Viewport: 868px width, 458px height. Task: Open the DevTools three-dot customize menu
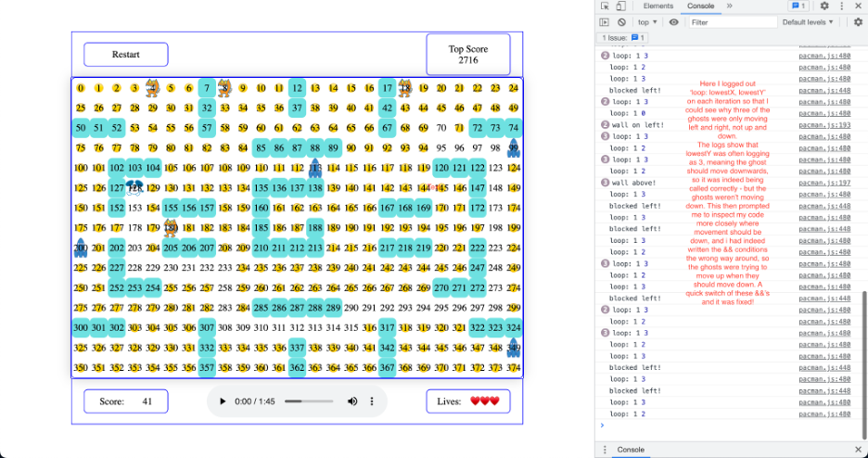[x=841, y=6]
